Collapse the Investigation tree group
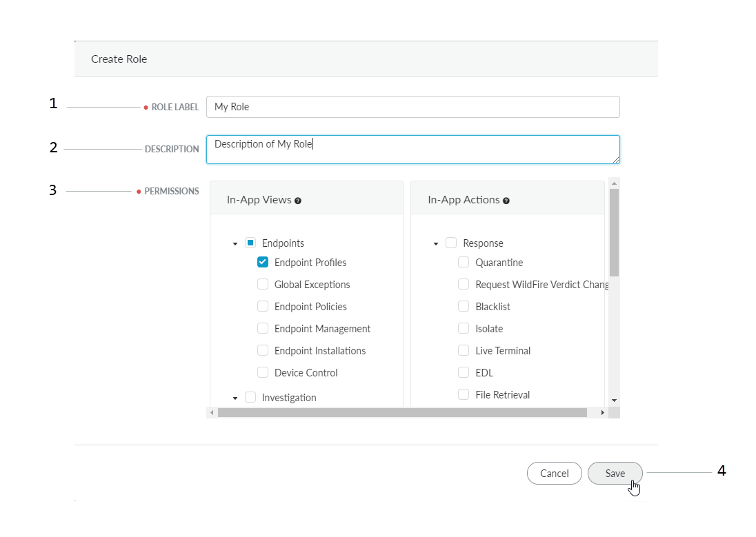Screen dimensions: 756x537 click(235, 398)
